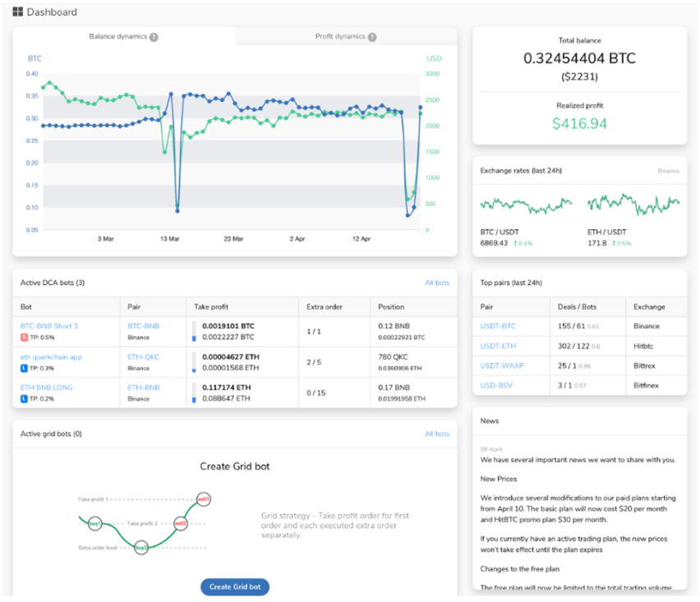
Task: Click ETH/USDT rate 171.8
Action: click(596, 243)
